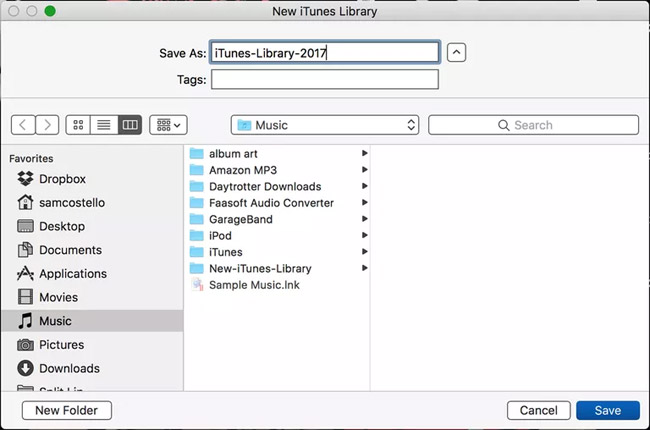650x430 pixels.
Task: Switch to icon view
Action: coord(78,125)
